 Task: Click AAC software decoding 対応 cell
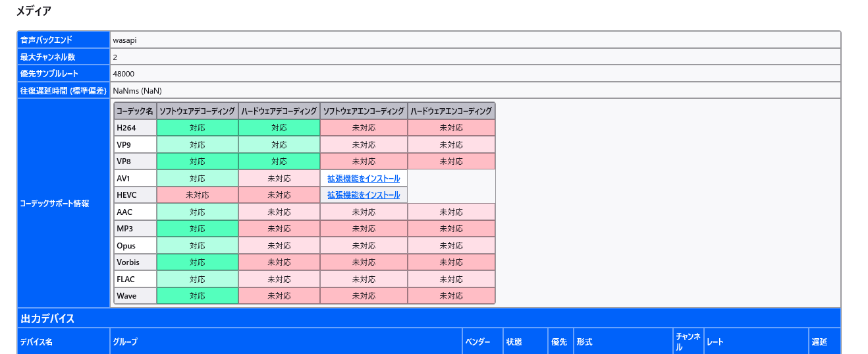point(198,212)
